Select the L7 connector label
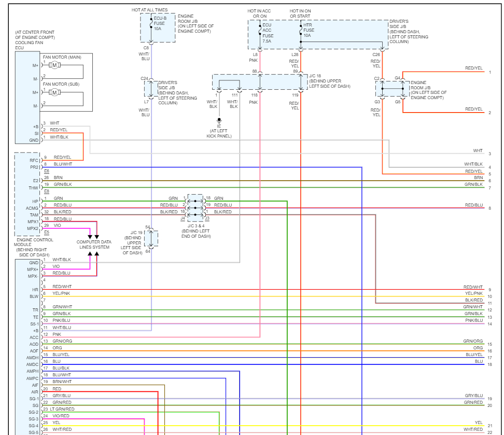The height and width of the screenshot is (435, 504). [x=146, y=102]
